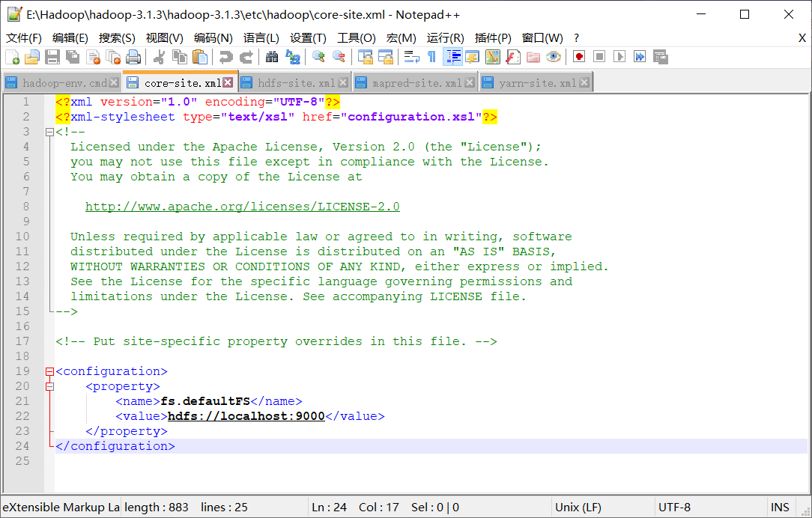Zoom in using the magnifier icon

[317, 57]
